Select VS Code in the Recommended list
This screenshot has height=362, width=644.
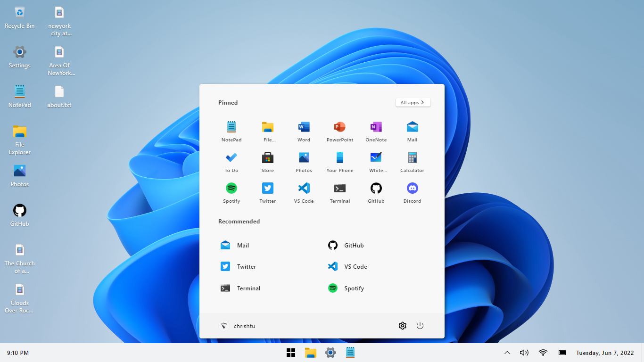click(x=348, y=267)
